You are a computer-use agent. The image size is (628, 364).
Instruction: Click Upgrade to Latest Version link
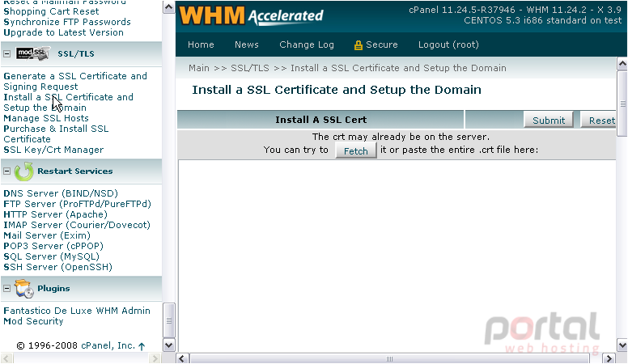point(63,32)
